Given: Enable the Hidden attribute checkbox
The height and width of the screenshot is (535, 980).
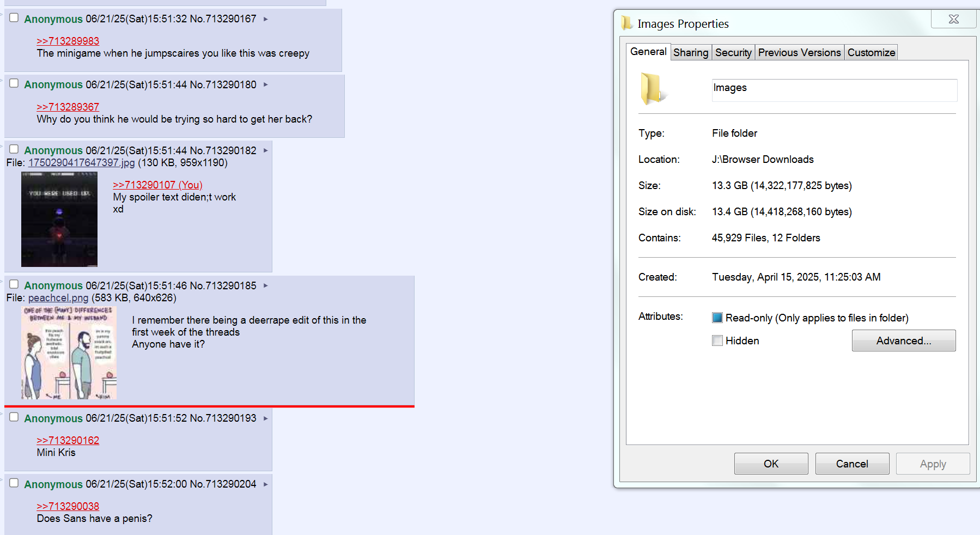Looking at the screenshot, I should (x=717, y=341).
